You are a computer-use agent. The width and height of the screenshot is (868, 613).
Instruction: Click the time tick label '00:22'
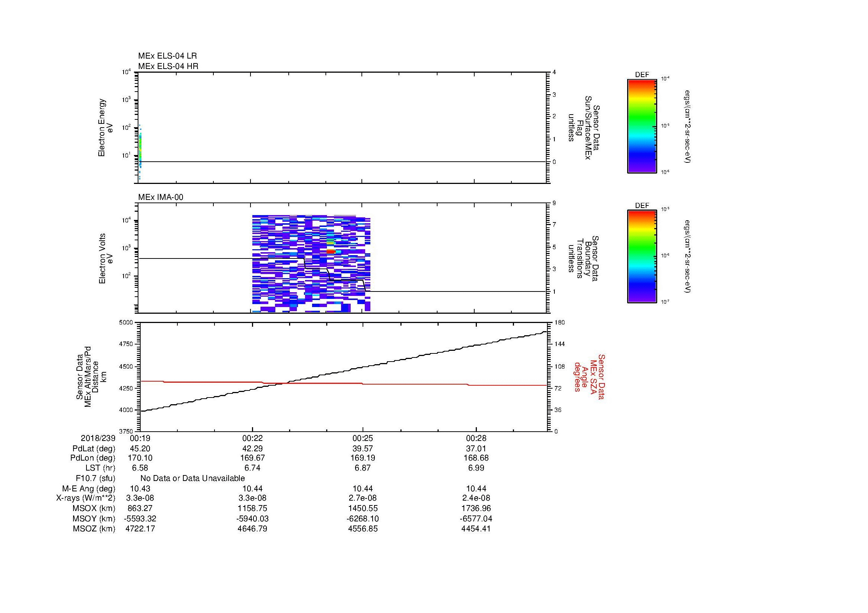(253, 438)
